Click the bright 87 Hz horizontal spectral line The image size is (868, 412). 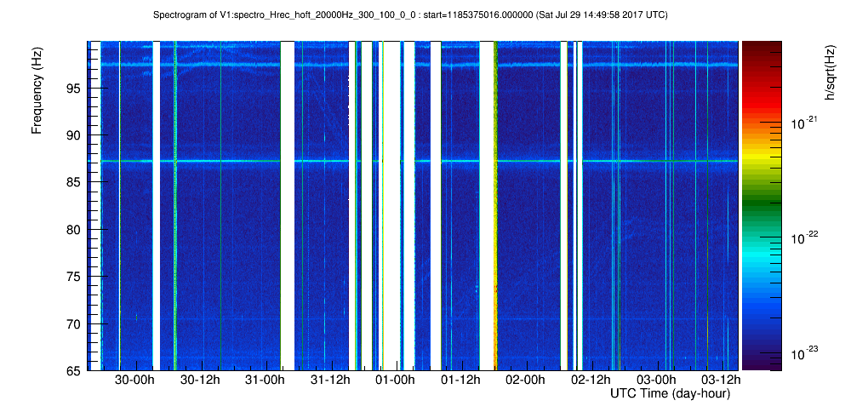pos(413,161)
